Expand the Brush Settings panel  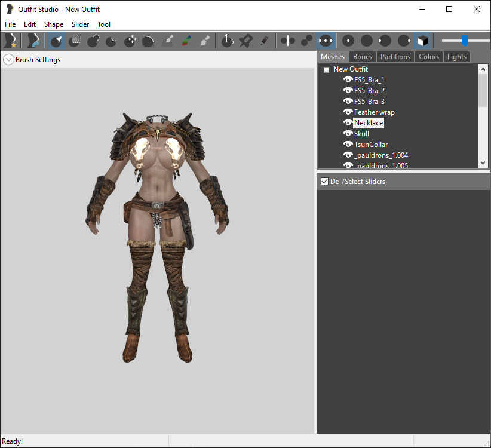(8, 60)
